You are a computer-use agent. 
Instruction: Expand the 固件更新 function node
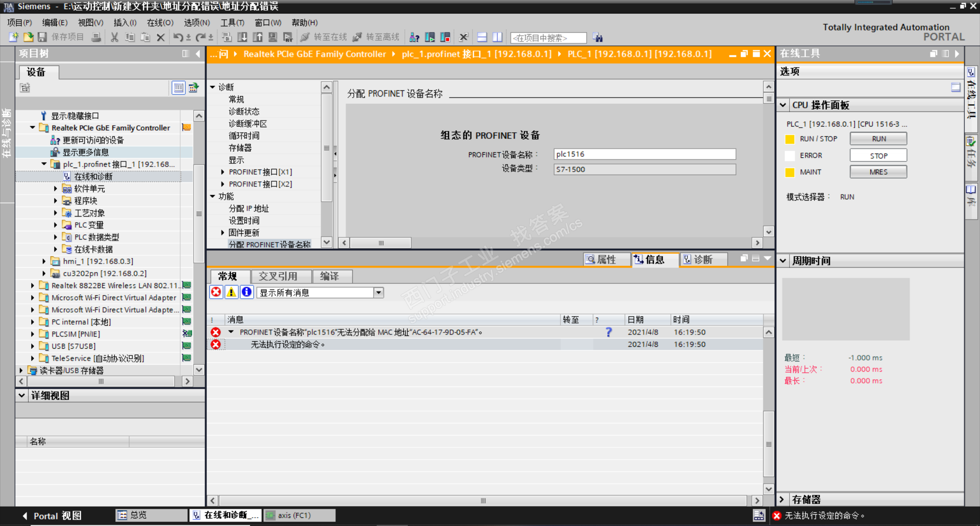(223, 233)
